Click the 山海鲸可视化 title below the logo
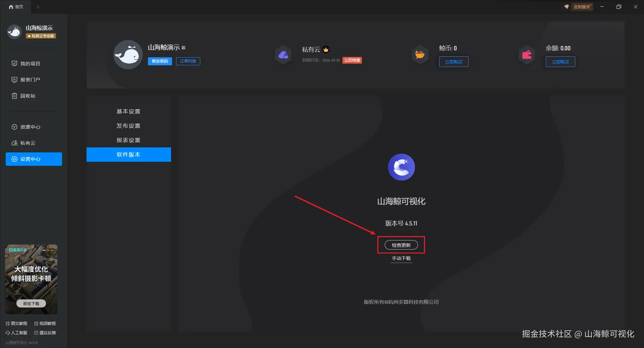 [401, 201]
